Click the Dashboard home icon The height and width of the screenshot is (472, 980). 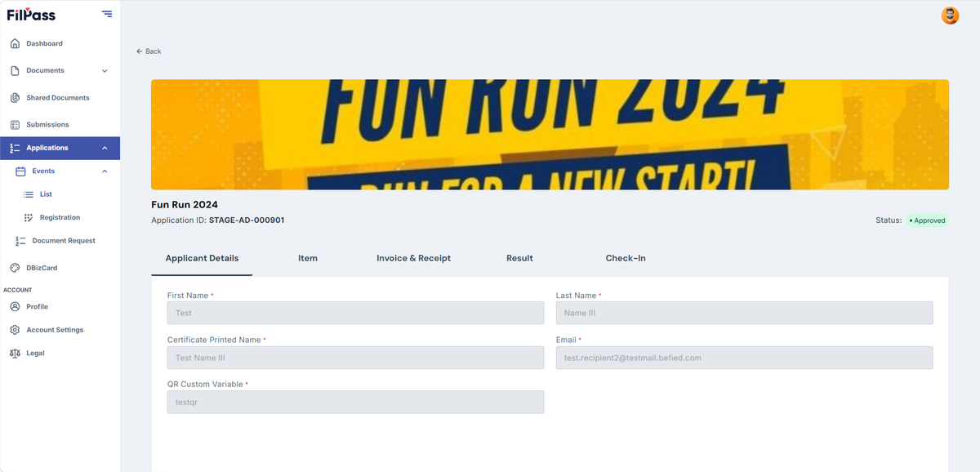[x=15, y=43]
